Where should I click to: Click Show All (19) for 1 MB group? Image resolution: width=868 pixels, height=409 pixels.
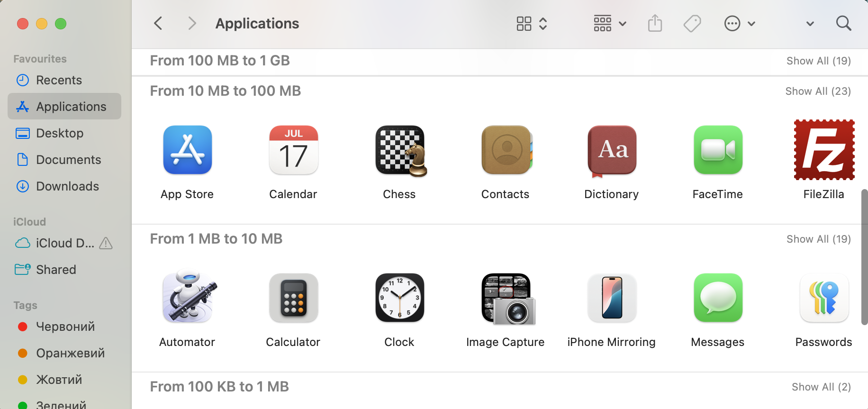(x=818, y=239)
